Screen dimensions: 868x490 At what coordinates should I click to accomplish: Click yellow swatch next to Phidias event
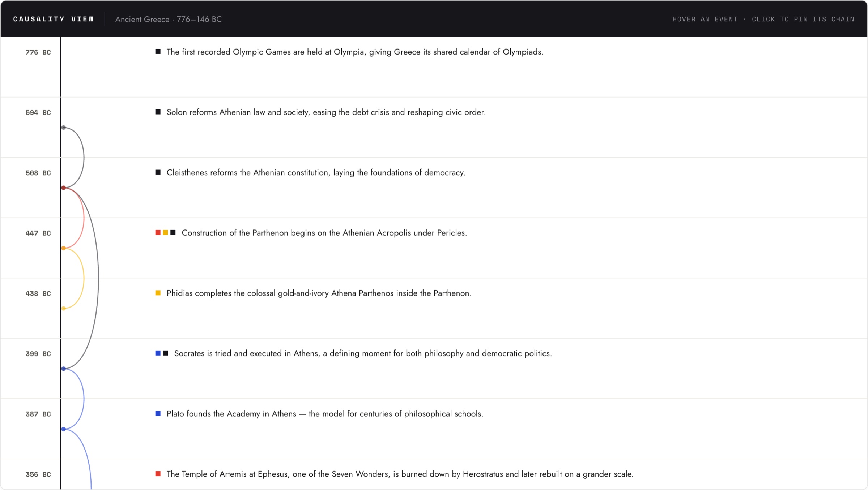(158, 293)
